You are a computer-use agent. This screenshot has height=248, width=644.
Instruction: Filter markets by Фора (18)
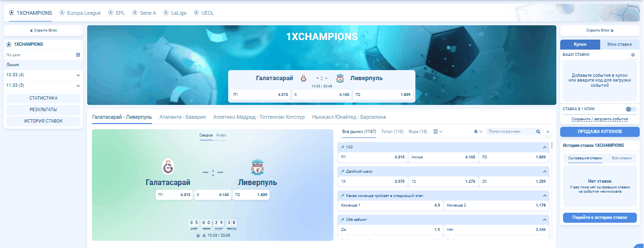coord(418,132)
